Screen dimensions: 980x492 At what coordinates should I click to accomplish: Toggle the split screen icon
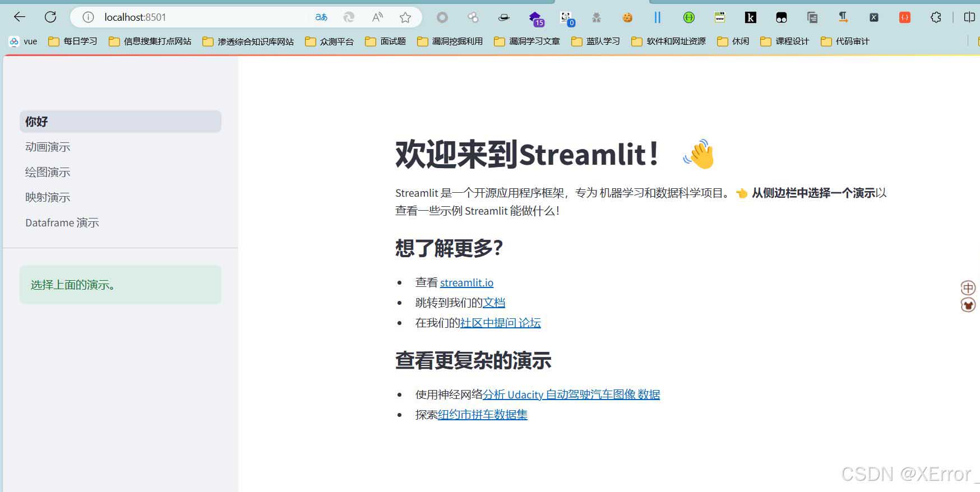click(969, 17)
